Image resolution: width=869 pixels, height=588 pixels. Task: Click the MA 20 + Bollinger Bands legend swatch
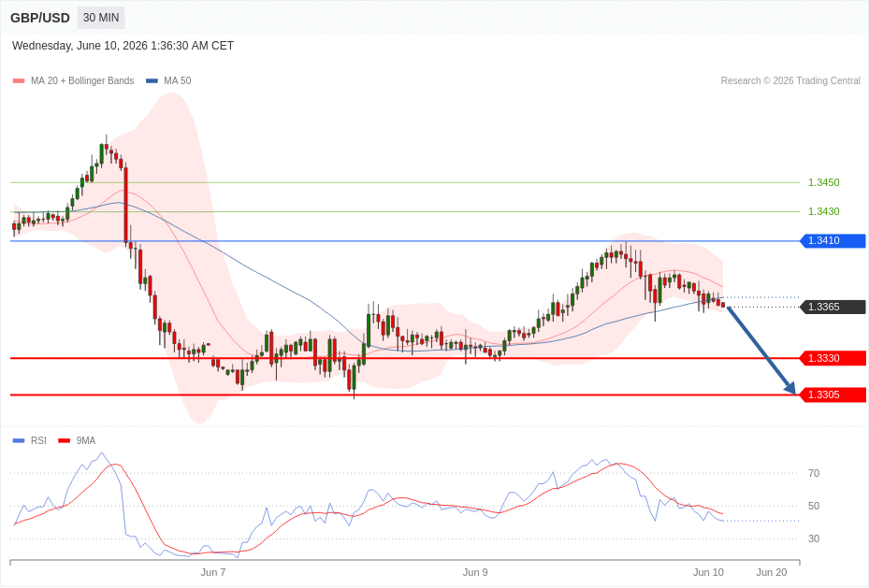point(19,80)
